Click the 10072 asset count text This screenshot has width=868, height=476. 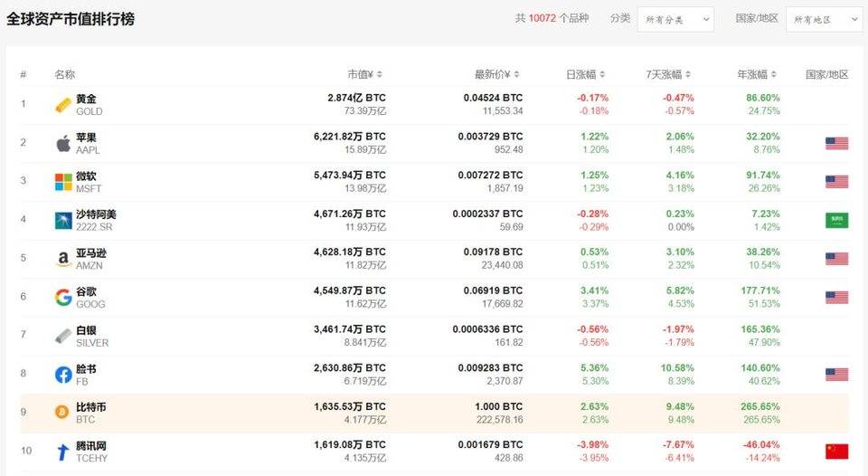542,18
